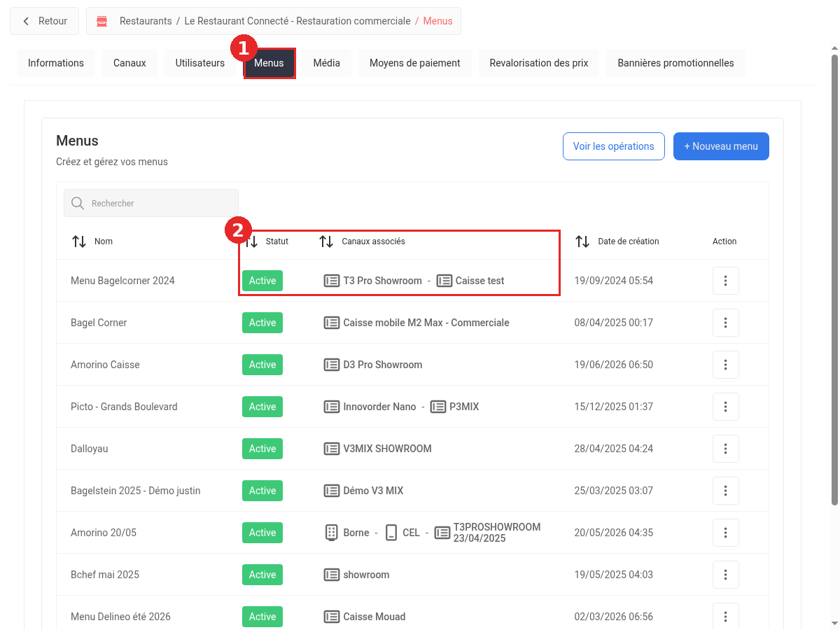The height and width of the screenshot is (630, 840).
Task: Open actions for Amorino 20/05
Action: pyautogui.click(x=726, y=533)
